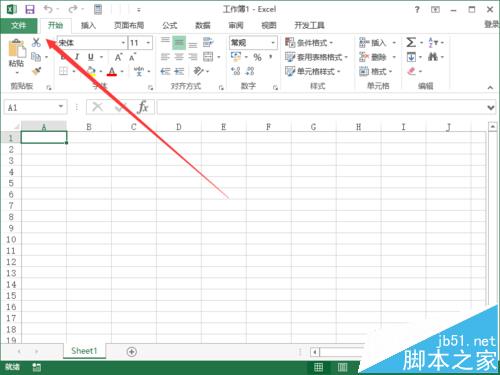This screenshot has width=500, height=375.
Task: Click the accounting number format icon
Action: (x=236, y=57)
